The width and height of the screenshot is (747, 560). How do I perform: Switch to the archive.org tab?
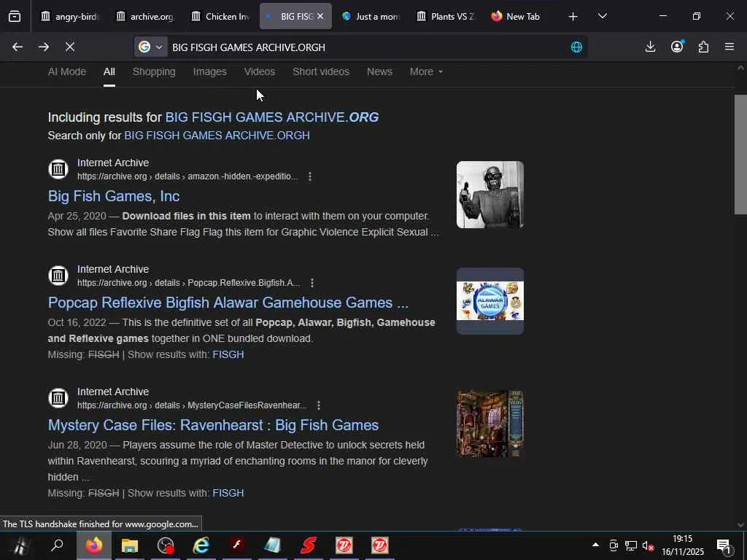click(x=144, y=17)
